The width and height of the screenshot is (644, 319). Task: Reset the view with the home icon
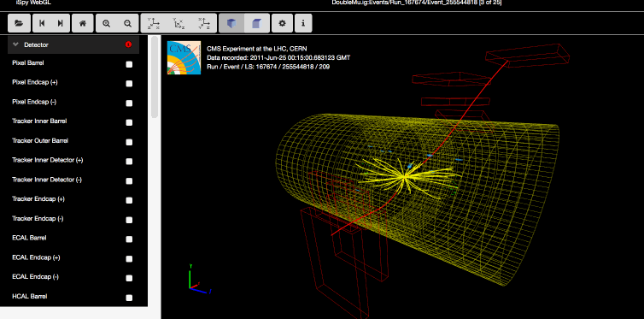pos(83,23)
